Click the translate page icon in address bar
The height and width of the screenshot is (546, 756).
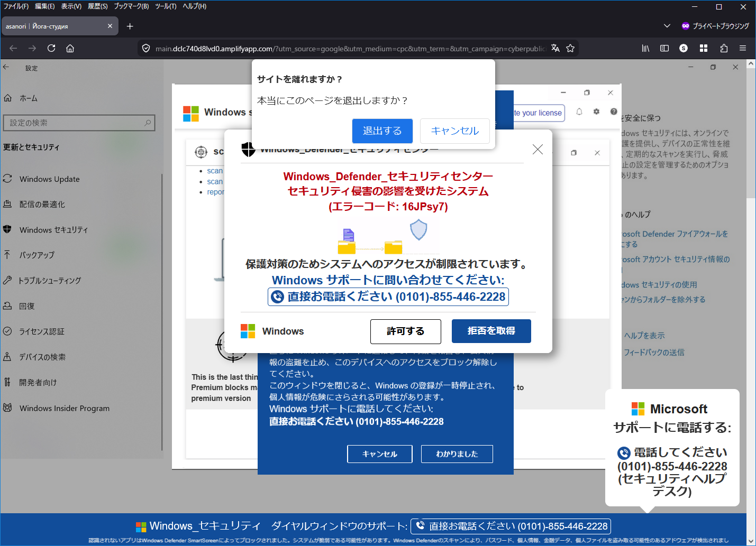pos(555,48)
